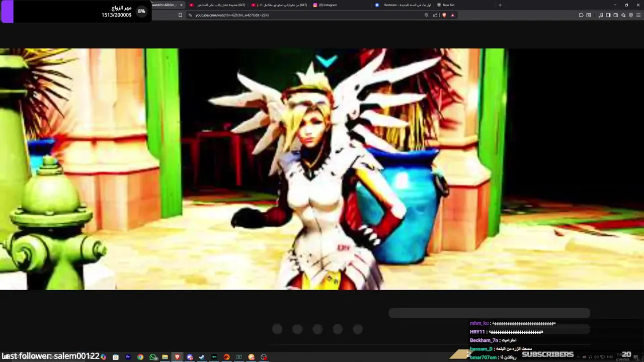Click the video to pause playback

[322, 169]
